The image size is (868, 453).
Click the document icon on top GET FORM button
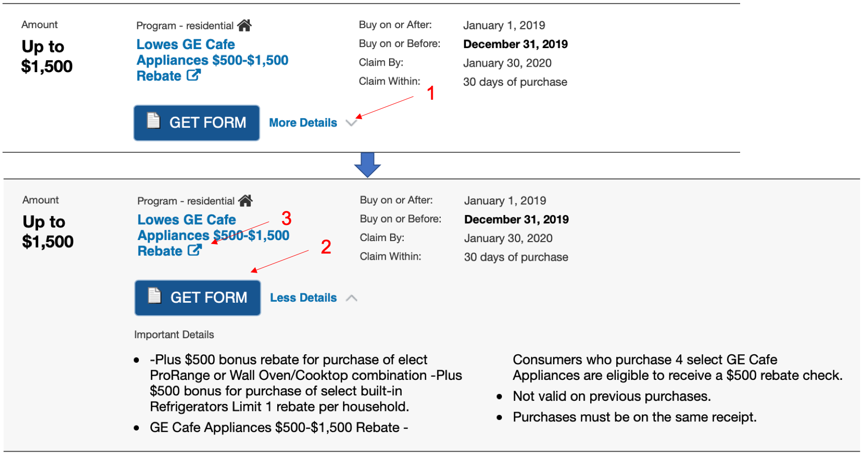pyautogui.click(x=153, y=122)
